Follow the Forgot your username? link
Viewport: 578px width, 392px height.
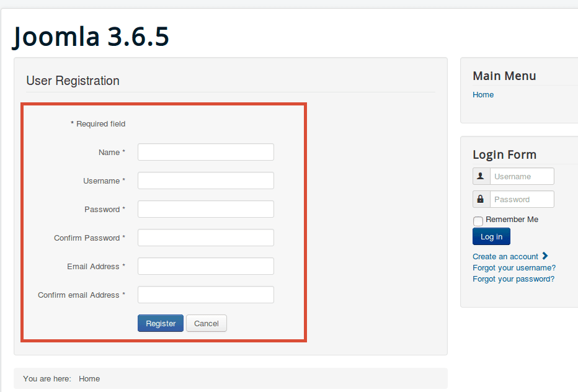tap(514, 268)
